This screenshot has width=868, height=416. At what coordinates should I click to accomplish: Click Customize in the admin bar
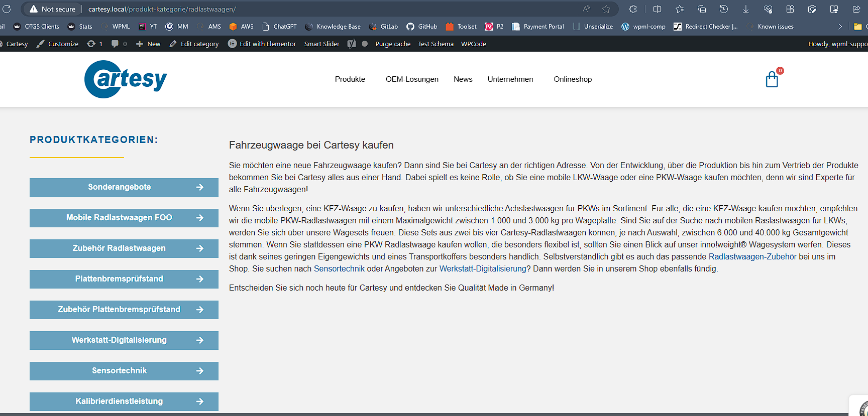(x=57, y=44)
